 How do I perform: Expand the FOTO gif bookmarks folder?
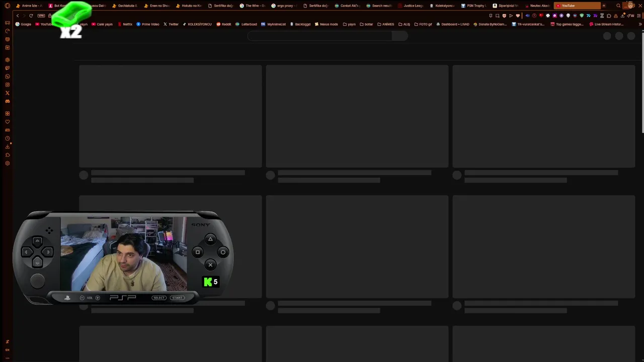423,24
